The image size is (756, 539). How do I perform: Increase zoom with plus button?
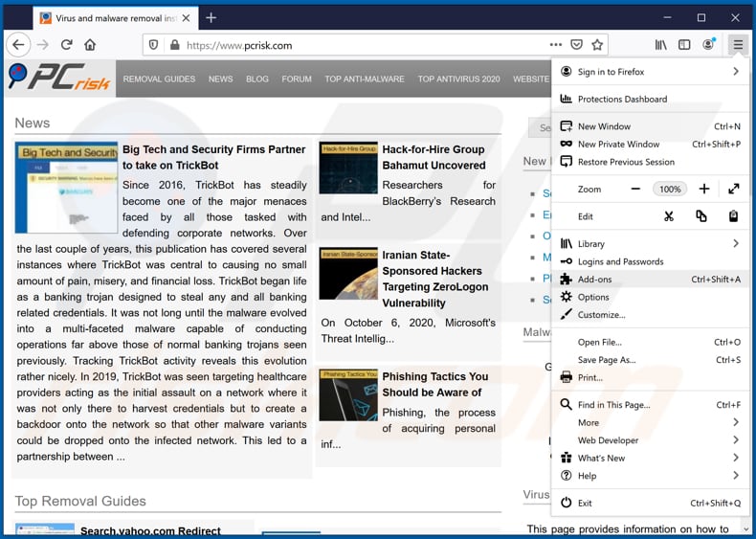[704, 190]
